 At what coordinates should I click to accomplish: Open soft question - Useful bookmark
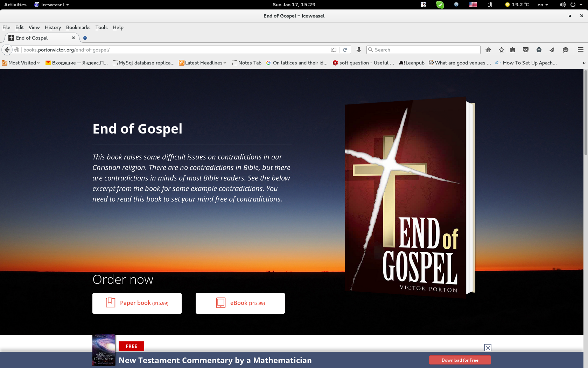(x=363, y=63)
